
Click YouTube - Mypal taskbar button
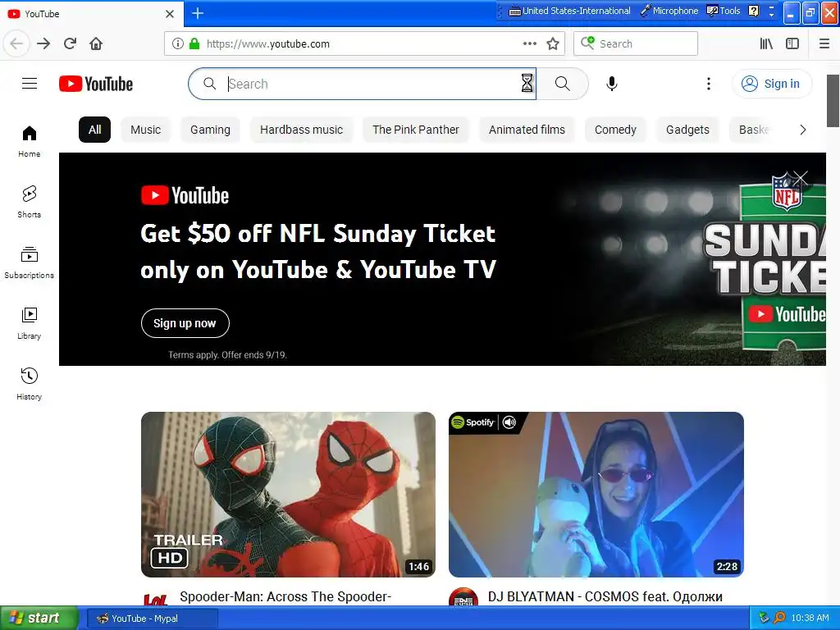pyautogui.click(x=152, y=619)
